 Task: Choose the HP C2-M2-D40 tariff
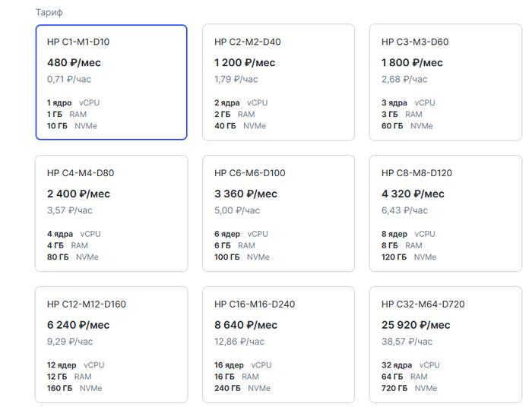pyautogui.click(x=278, y=82)
